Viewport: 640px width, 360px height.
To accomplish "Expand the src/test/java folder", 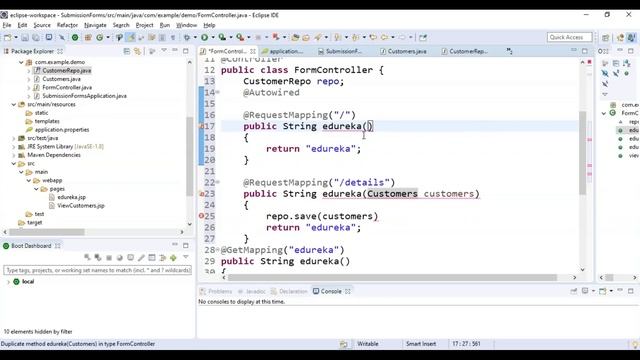I will [x=14, y=138].
